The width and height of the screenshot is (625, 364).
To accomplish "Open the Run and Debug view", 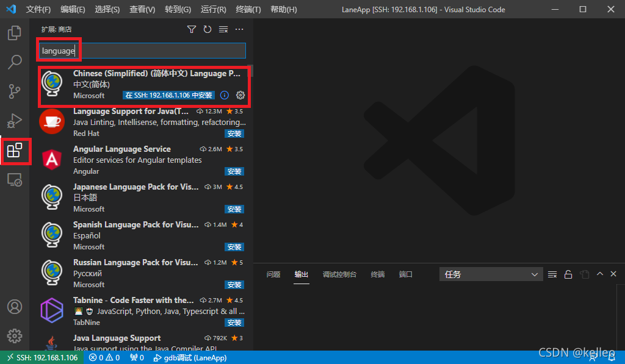I will click(15, 121).
